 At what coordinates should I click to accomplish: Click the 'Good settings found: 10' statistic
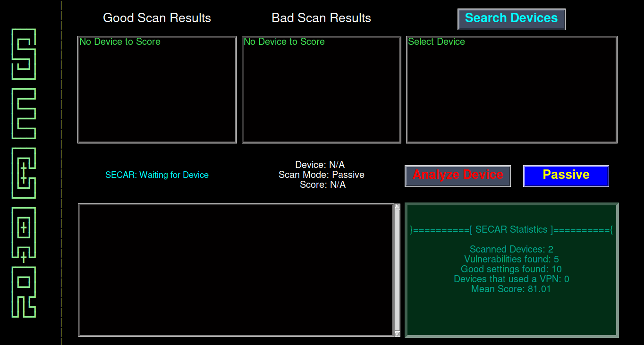[x=511, y=269]
